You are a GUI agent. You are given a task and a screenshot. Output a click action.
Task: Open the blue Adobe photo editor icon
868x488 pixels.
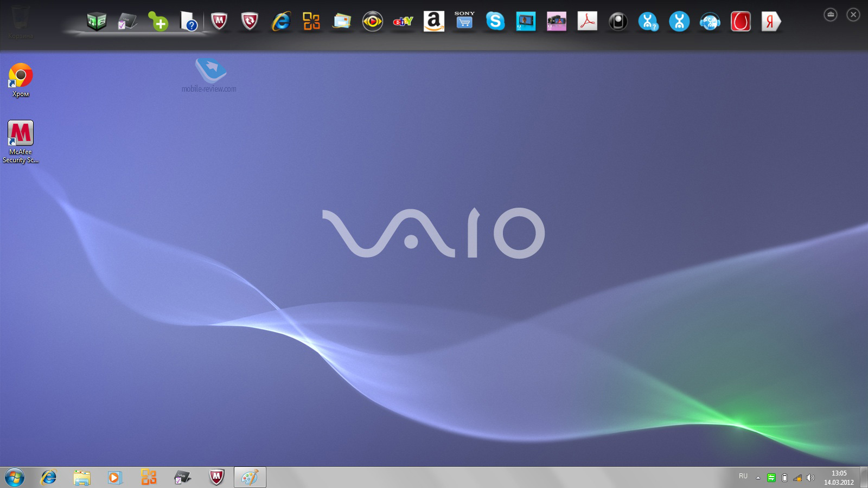[526, 22]
